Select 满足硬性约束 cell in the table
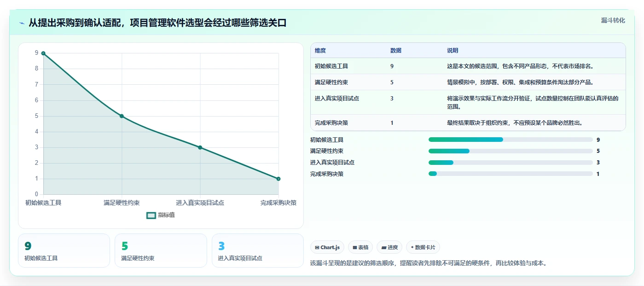Image resolution: width=644 pixels, height=286 pixels. pos(331,82)
